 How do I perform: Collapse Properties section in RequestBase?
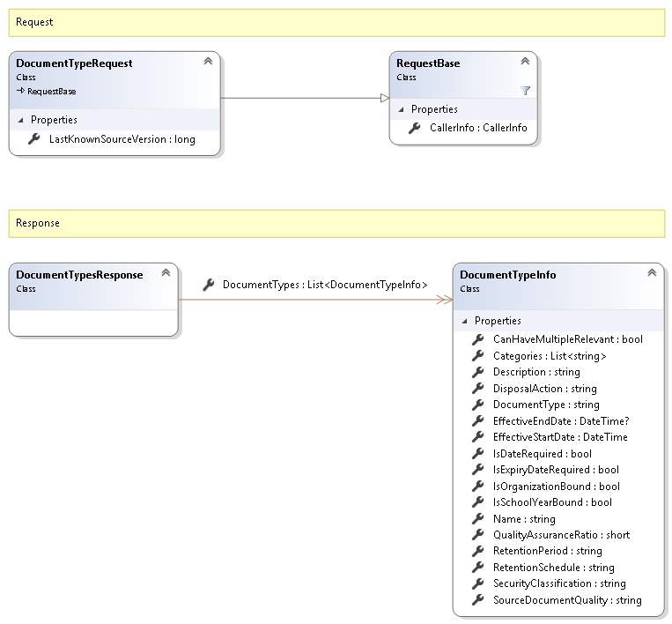click(x=402, y=109)
